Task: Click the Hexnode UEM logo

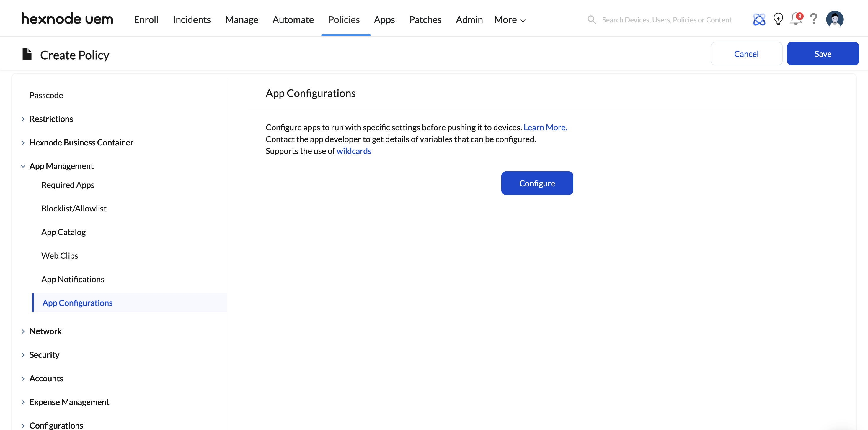Action: [x=67, y=19]
